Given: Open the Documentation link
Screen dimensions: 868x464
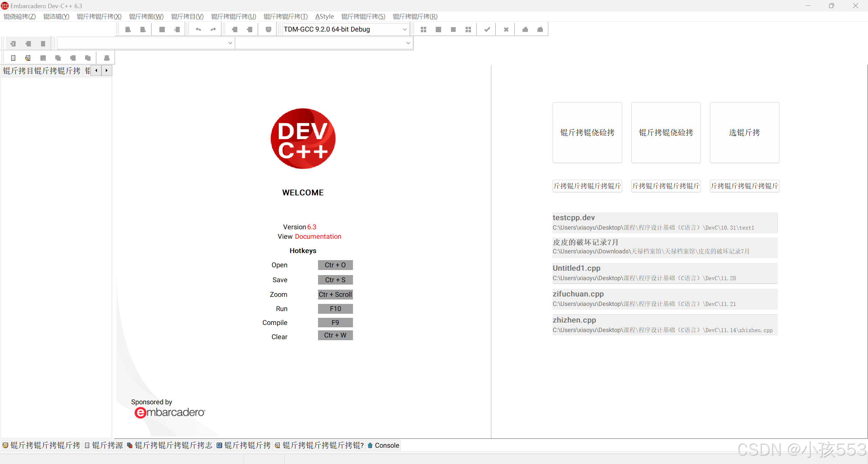Looking at the screenshot, I should 318,236.
